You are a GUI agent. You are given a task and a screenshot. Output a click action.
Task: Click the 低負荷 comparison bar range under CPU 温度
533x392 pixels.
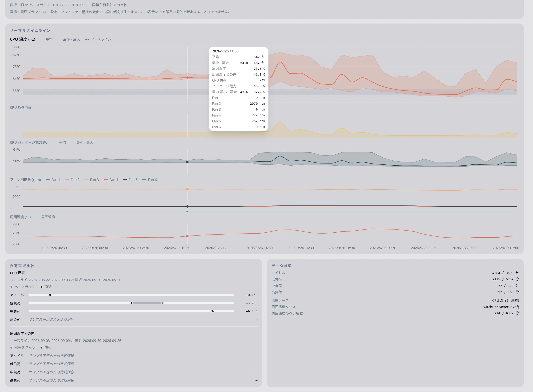pos(147,303)
